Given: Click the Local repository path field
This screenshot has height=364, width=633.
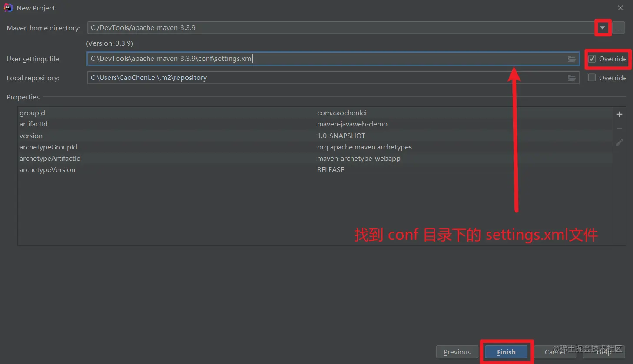Looking at the screenshot, I should 333,78.
